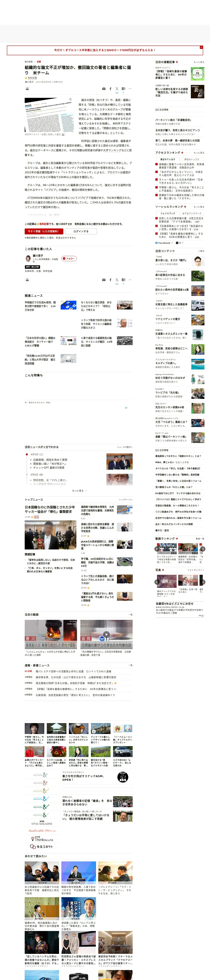Share on X from bottom share toolbar

pos(117,280)
